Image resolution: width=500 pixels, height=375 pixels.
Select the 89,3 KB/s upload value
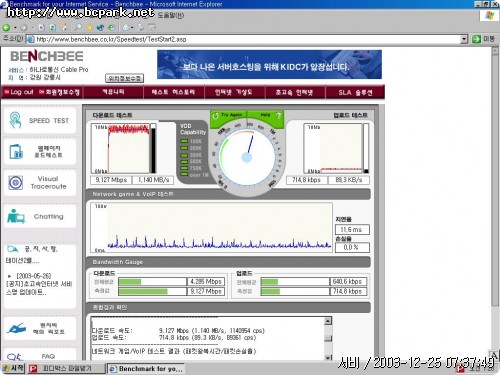349,180
